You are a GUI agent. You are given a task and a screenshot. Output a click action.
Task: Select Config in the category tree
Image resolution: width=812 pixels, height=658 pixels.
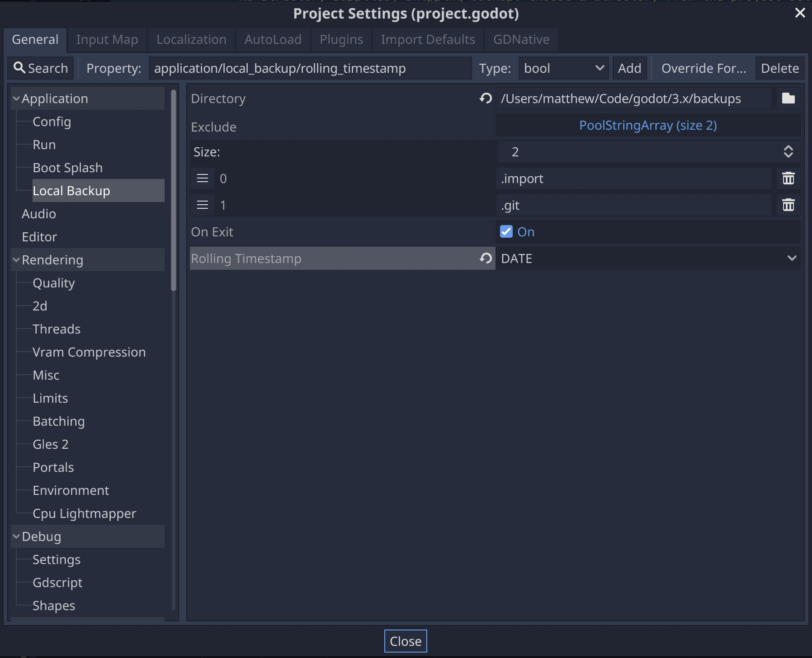click(52, 122)
